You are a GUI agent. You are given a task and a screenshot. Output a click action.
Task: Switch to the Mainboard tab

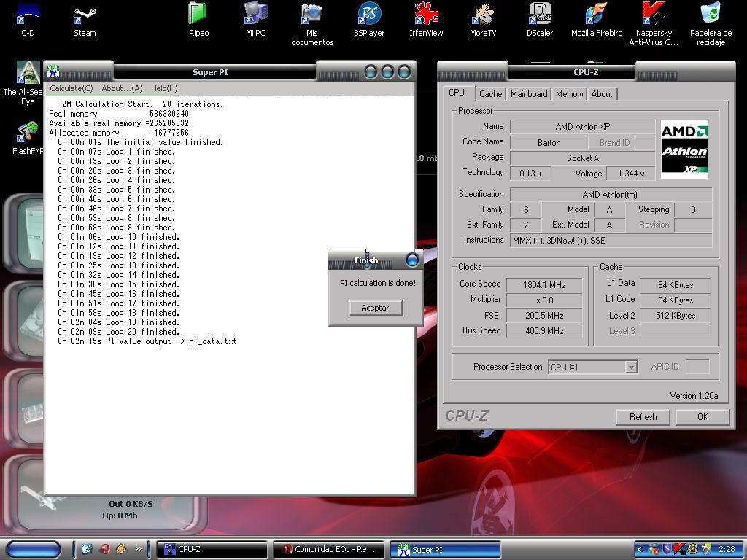pyautogui.click(x=529, y=94)
